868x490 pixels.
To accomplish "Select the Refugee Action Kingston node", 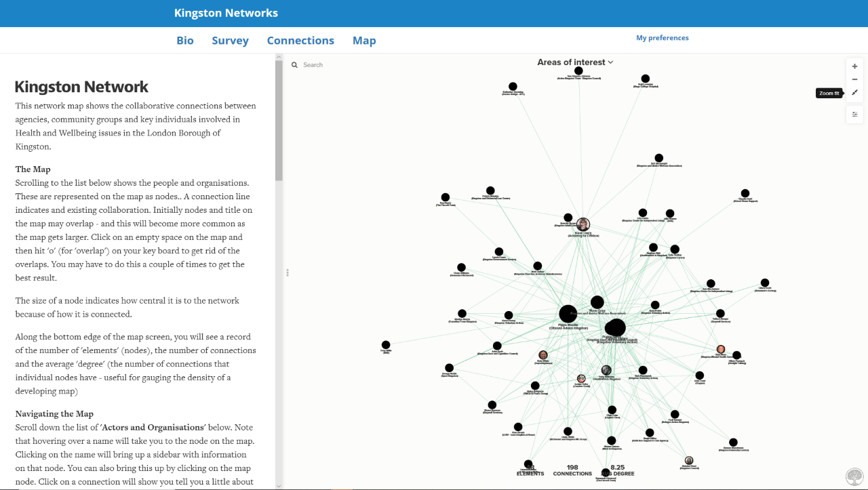I will pos(675,414).
